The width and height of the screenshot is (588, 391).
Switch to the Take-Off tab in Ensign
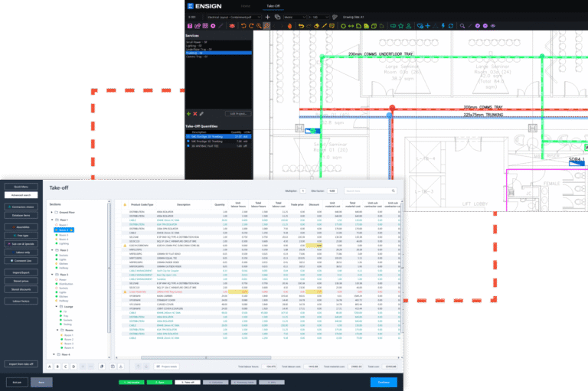pyautogui.click(x=273, y=6)
